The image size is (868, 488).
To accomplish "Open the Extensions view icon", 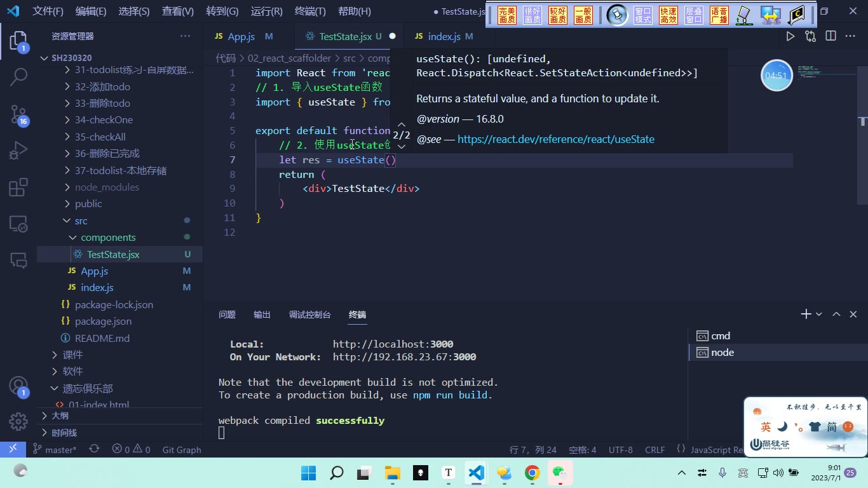I will [18, 187].
